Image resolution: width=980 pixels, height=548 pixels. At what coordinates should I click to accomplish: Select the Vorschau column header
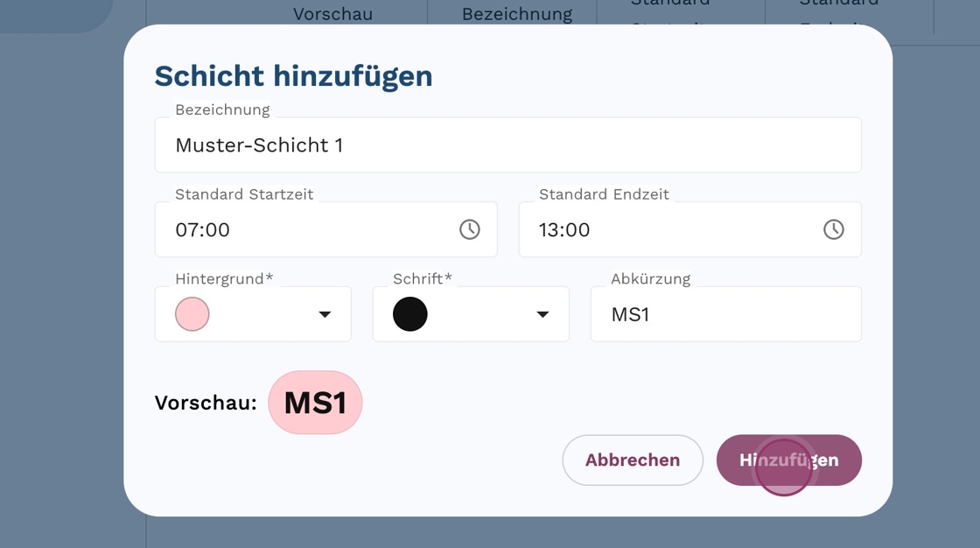pyautogui.click(x=332, y=14)
